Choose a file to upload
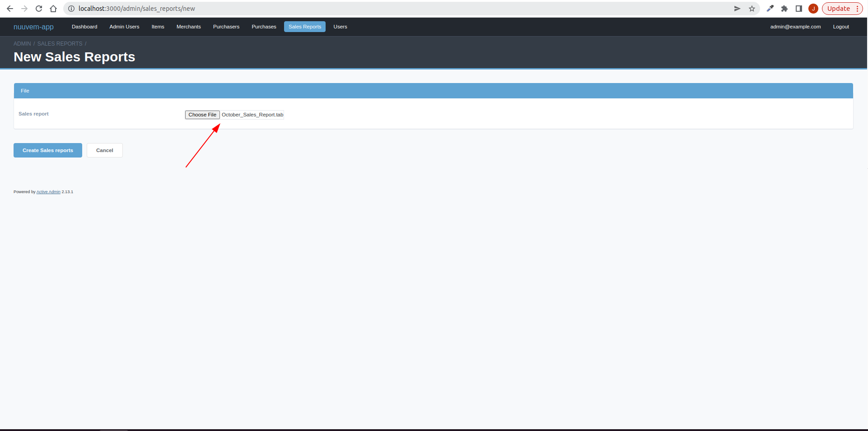The height and width of the screenshot is (431, 868). pos(202,115)
